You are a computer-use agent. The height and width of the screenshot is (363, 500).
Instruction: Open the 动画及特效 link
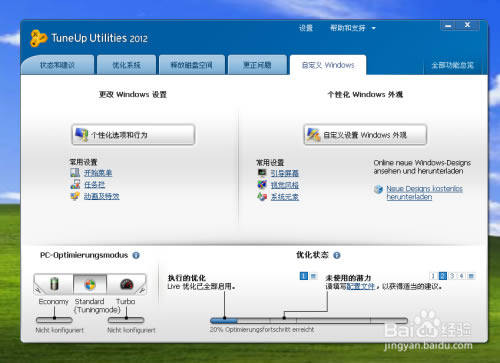click(101, 196)
